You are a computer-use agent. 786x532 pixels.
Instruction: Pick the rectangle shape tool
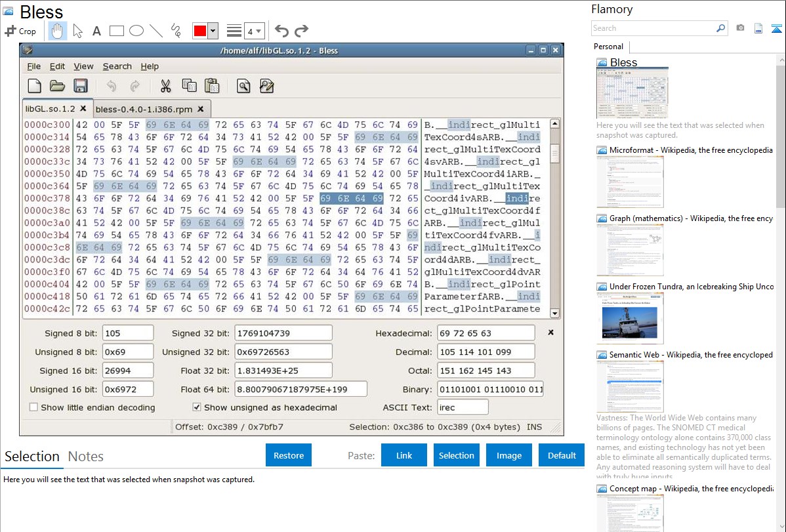[117, 31]
